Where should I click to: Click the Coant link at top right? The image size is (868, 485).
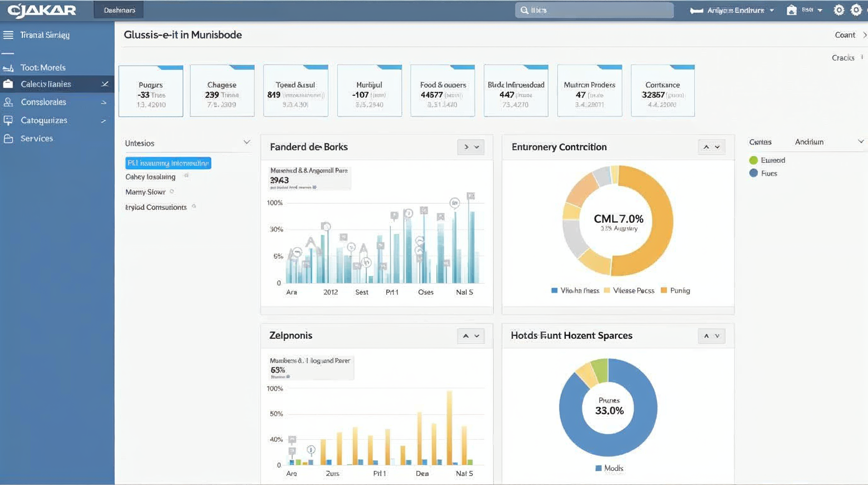(845, 35)
